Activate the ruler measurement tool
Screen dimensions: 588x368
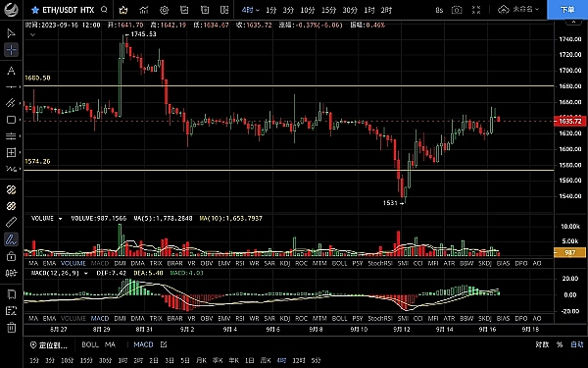[x=11, y=223]
